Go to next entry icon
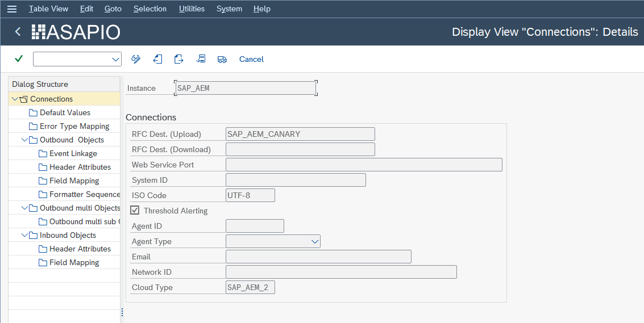This screenshot has width=644, height=323. click(x=178, y=59)
